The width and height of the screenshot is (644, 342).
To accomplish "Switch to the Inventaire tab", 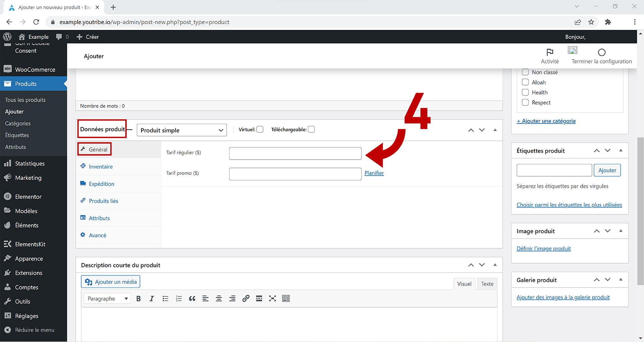I will coord(101,167).
